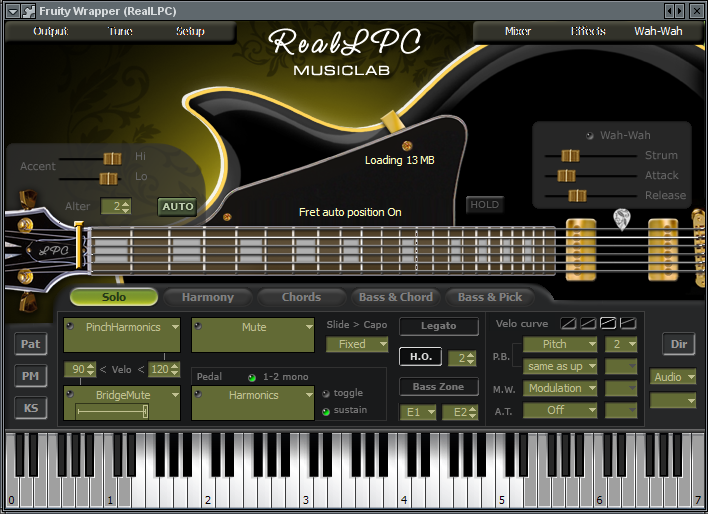Select the toggle pedal mode radio

(326, 393)
